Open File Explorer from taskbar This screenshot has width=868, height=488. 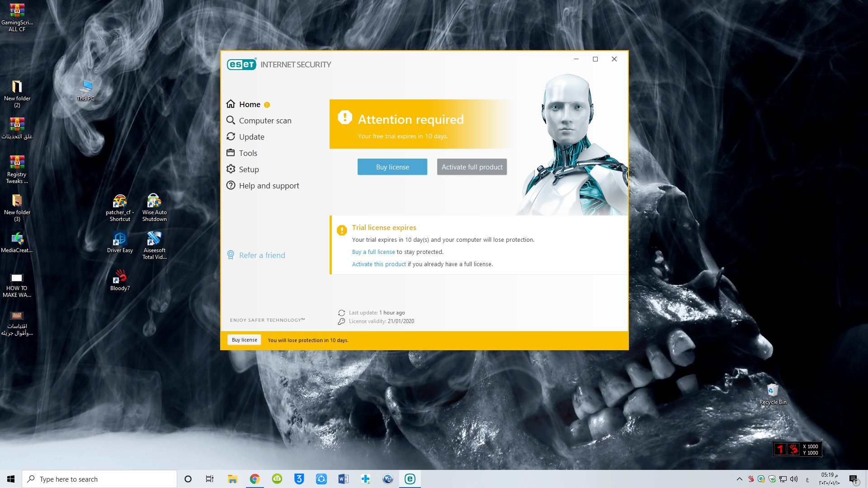pyautogui.click(x=232, y=479)
